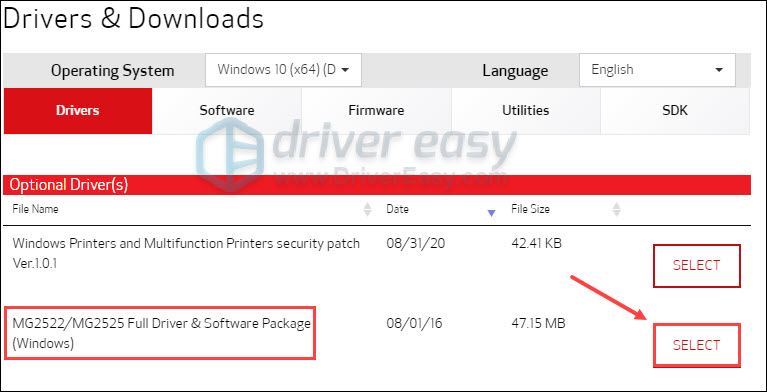Click the blue sort arrow beside Date column
The height and width of the screenshot is (392, 767).
pos(492,213)
